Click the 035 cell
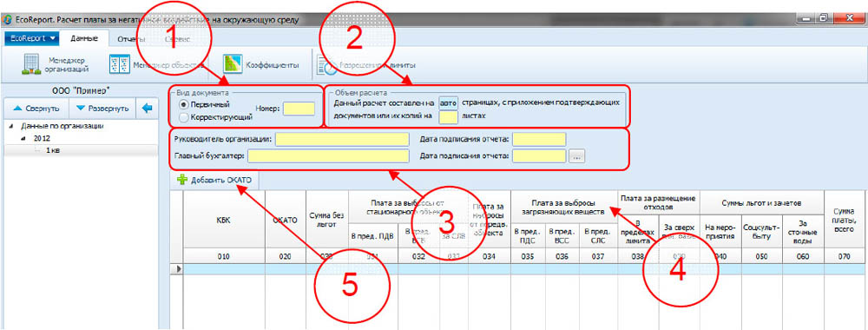The width and height of the screenshot is (868, 330). point(527,256)
